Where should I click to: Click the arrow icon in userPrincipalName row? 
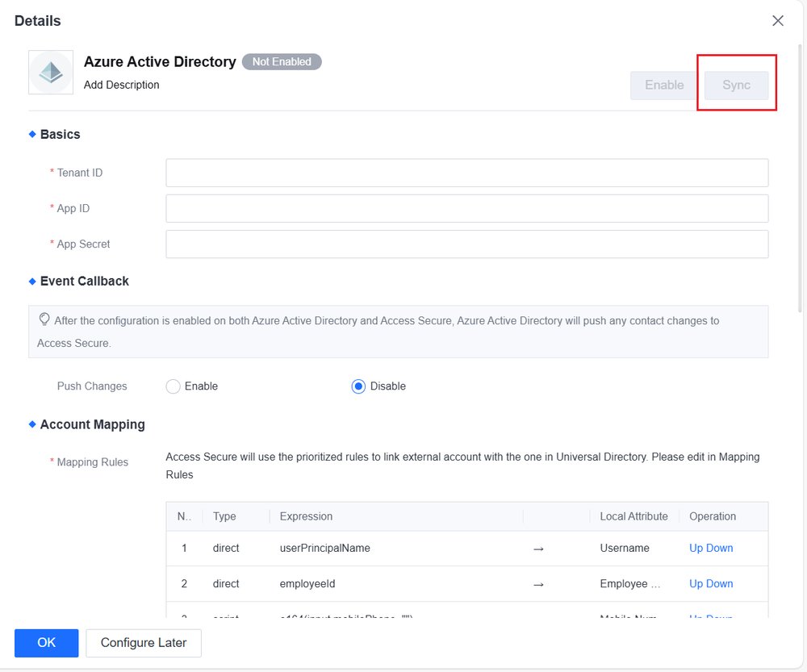pos(538,549)
